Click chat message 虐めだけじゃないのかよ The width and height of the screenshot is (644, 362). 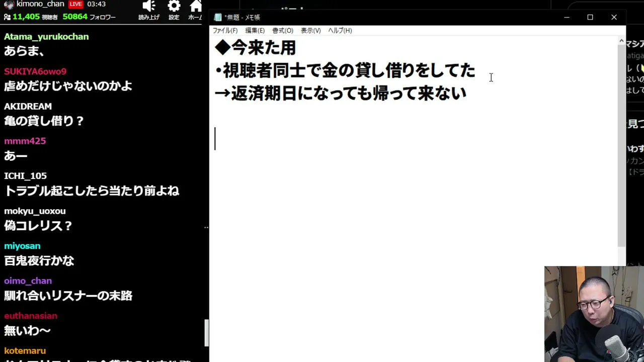coord(68,85)
